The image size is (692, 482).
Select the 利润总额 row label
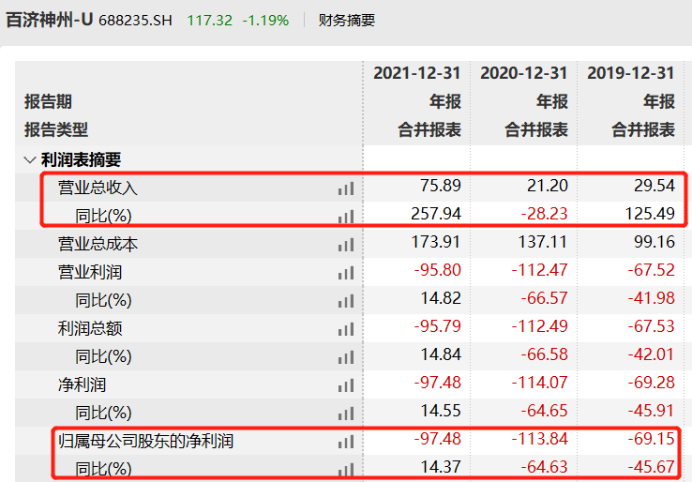point(90,329)
